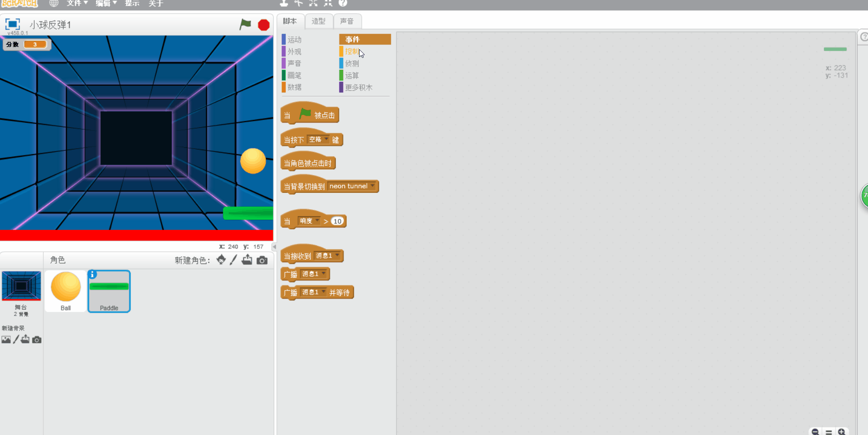Select the 画笔 block category
The image size is (868, 435).
(x=308, y=75)
